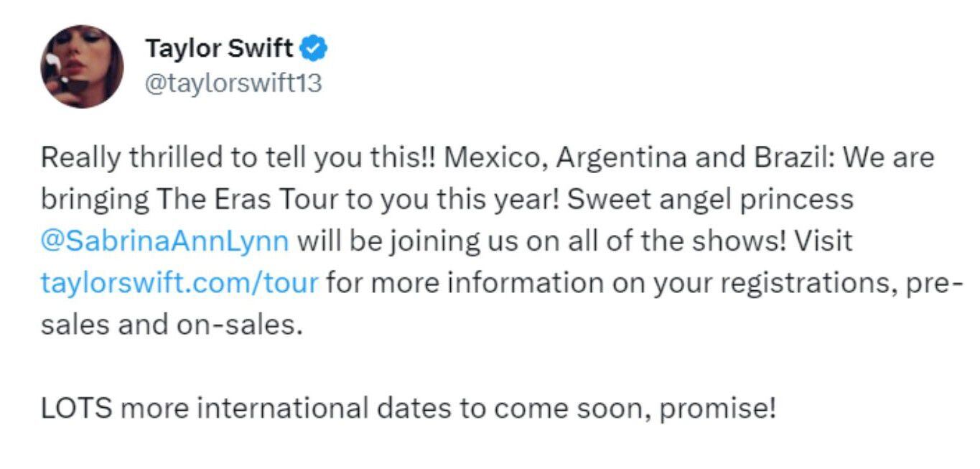Viewport: 980px width, 469px height.
Task: Open the @SabrinaAnnLynn mention
Action: point(165,240)
